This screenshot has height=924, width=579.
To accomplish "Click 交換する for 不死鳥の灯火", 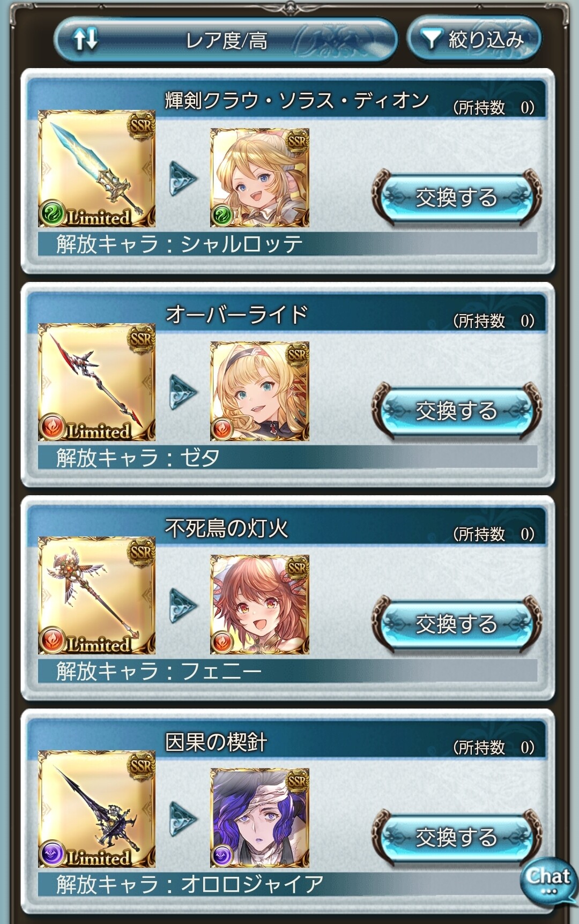I will tap(456, 624).
